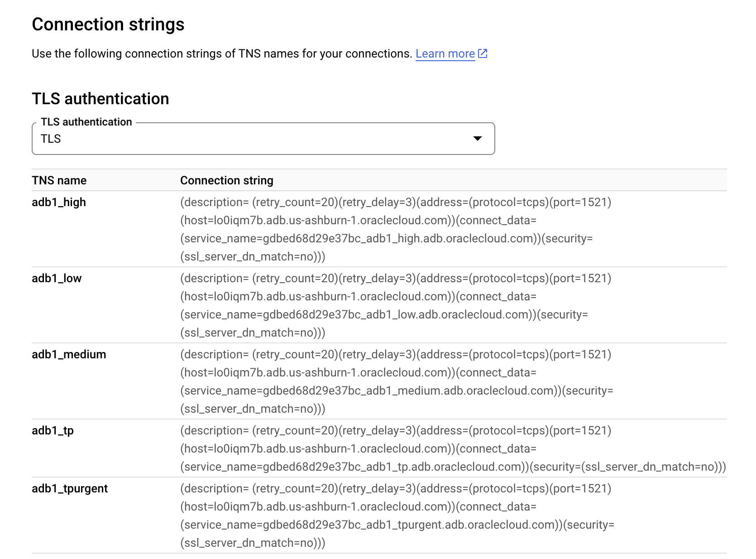Select the adb1_low TNS name
This screenshot has width=756, height=559.
click(x=57, y=278)
